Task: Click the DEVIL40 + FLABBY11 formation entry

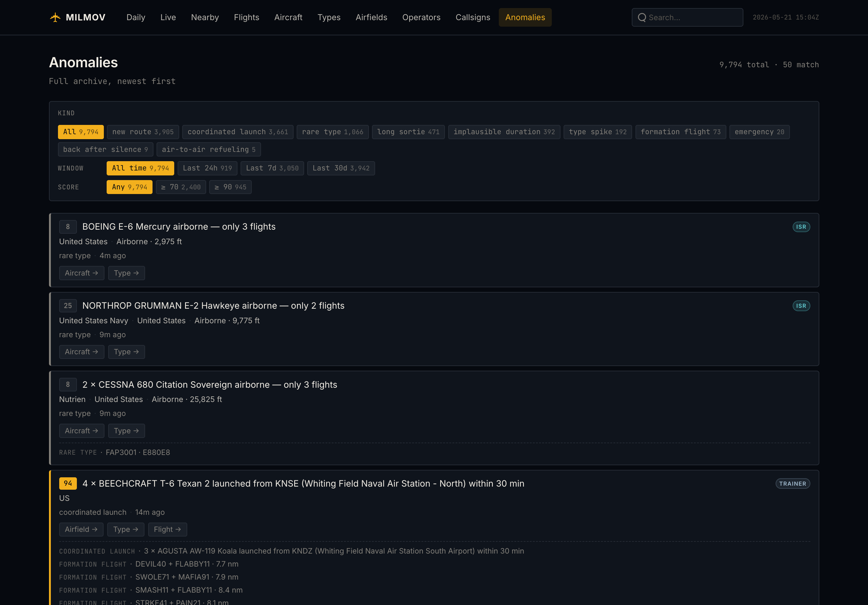Action: coord(187,564)
